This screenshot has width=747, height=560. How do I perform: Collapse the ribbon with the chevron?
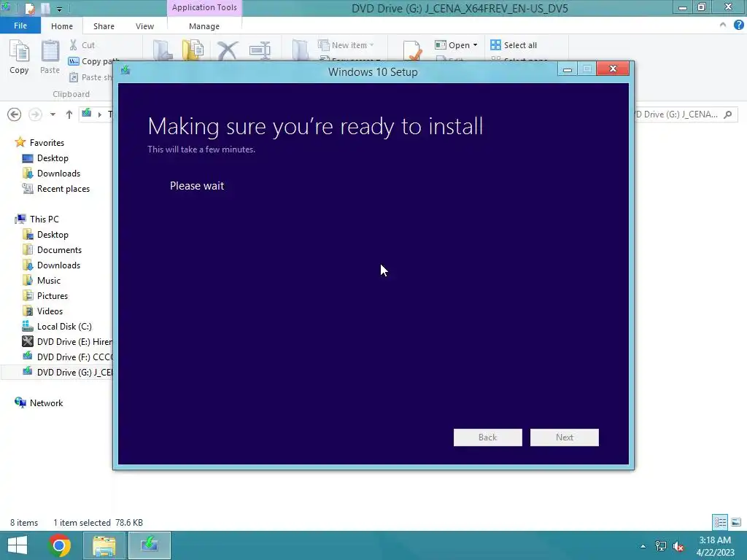coord(723,25)
